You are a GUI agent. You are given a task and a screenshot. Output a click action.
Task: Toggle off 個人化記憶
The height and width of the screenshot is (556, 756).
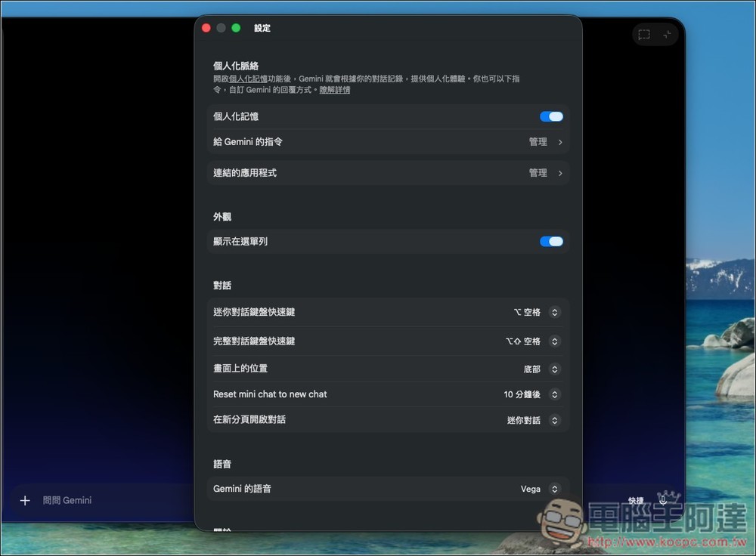551,116
